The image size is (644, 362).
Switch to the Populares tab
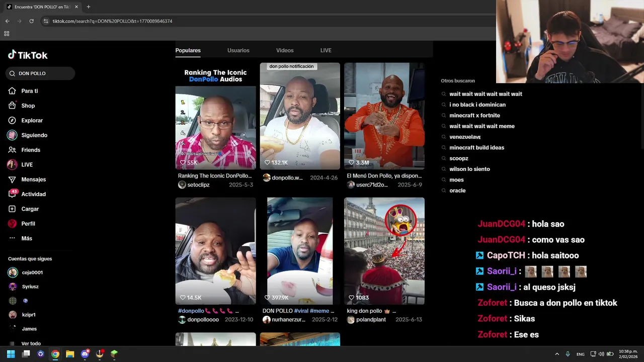(x=188, y=50)
